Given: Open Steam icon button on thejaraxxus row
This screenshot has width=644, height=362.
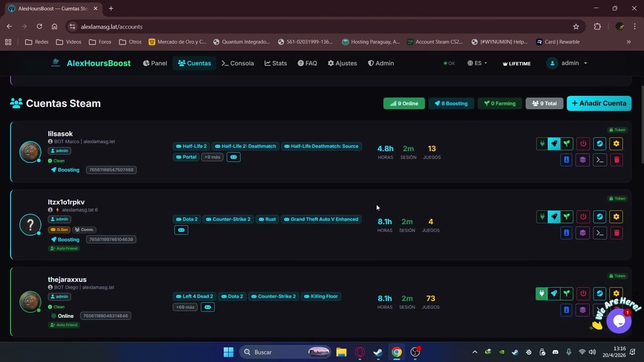Looking at the screenshot, I should [x=600, y=294].
